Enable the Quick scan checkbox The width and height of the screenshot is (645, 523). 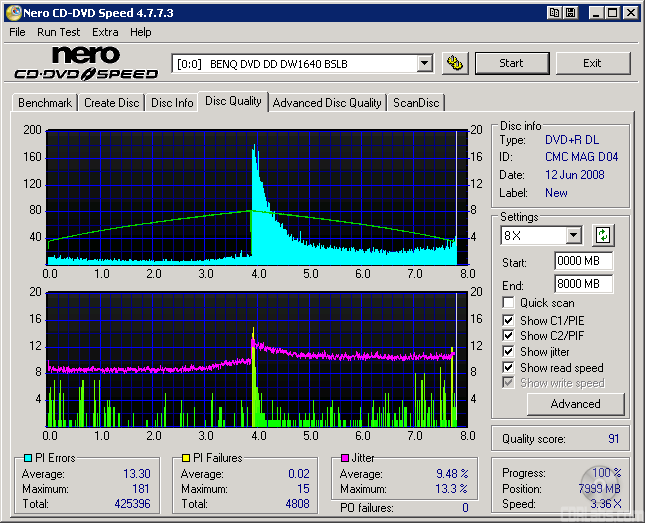click(x=508, y=303)
